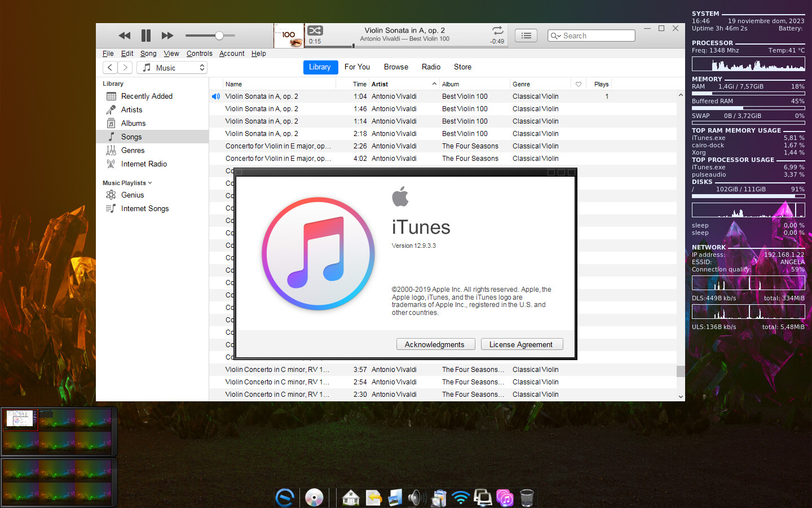
Task: Open the search options dropdown magnifier
Action: click(x=555, y=36)
